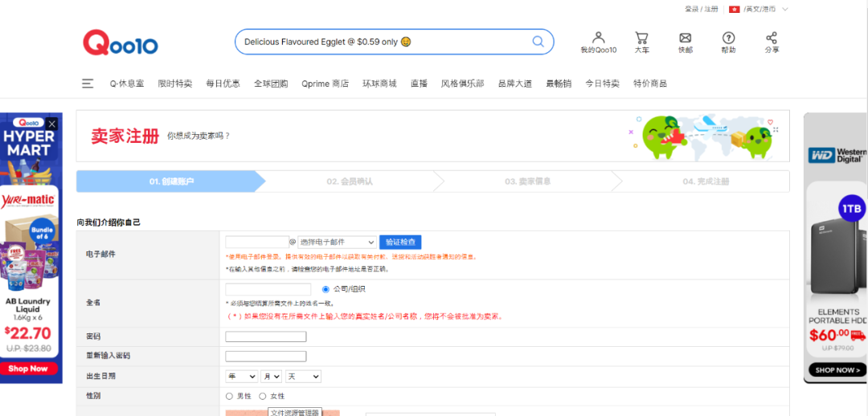The image size is (868, 416).
Task: Select step 04. 完成注册 tab
Action: [x=706, y=181]
